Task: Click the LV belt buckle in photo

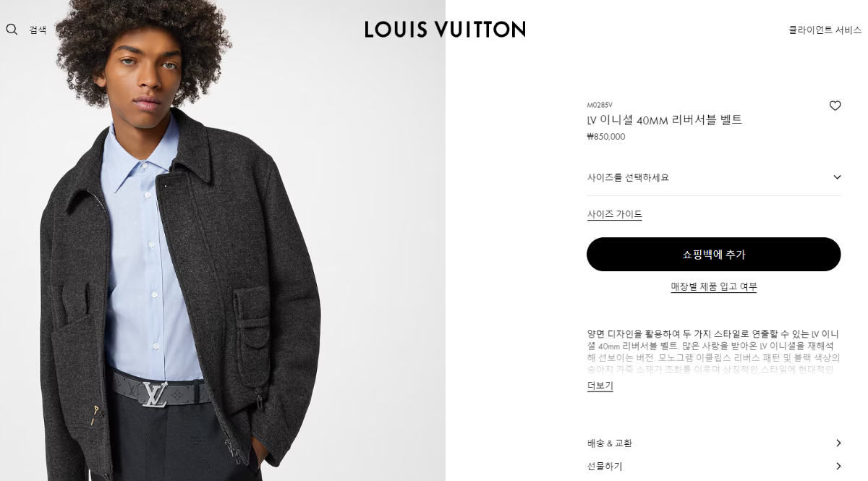Action: click(x=154, y=394)
